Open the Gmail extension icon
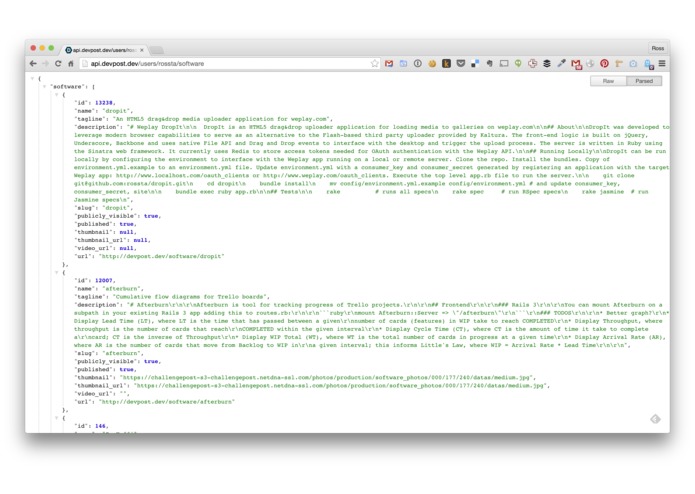The image size is (695, 494). point(389,63)
